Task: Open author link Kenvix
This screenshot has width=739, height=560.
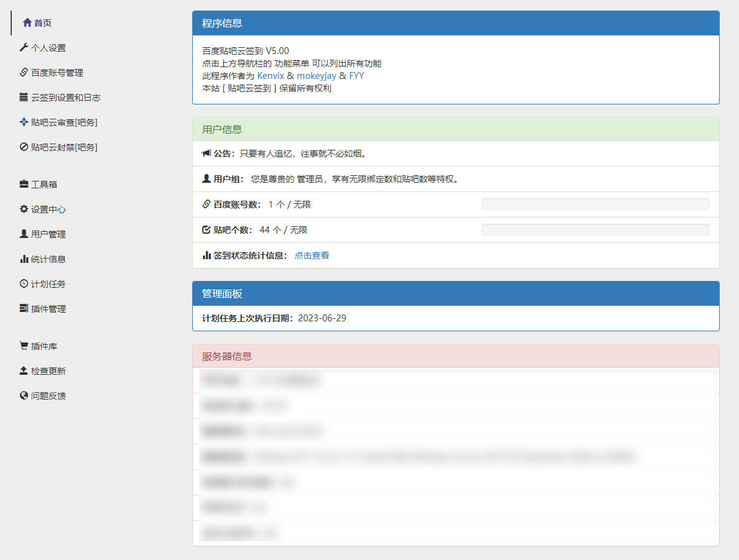Action: pyautogui.click(x=271, y=76)
